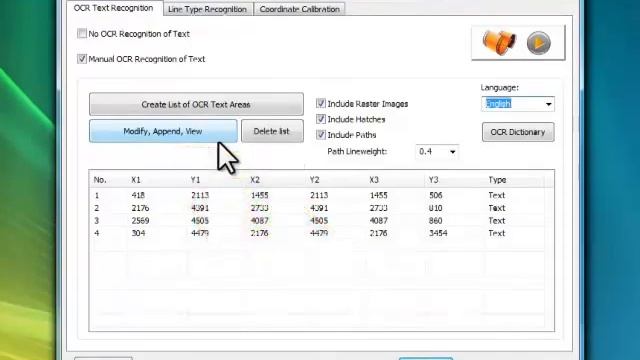Viewport: 640px width, 360px height.
Task: Click the round orange play icon
Action: coord(539,43)
